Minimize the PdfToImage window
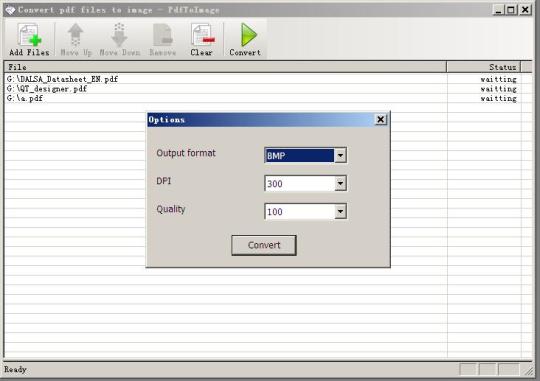Image resolution: width=540 pixels, height=381 pixels. 498,10
